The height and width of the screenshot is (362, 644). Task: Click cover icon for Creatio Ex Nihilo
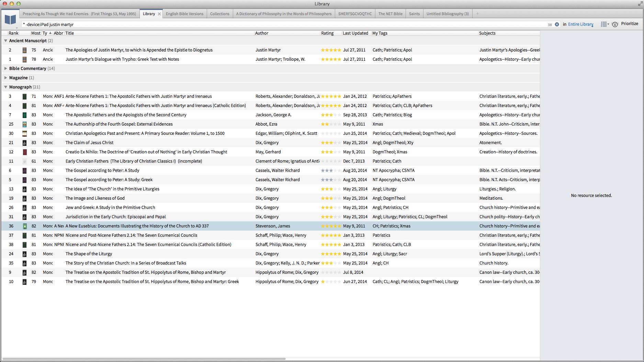(24, 152)
